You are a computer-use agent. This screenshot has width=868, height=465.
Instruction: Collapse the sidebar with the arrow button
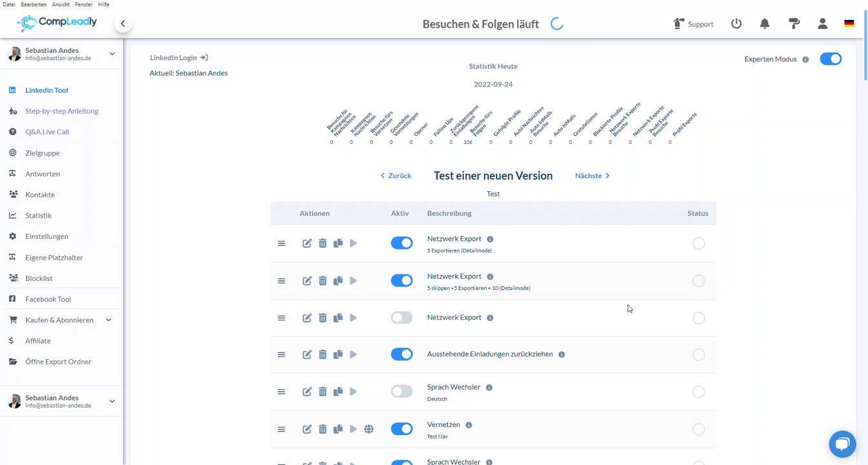[x=123, y=24]
